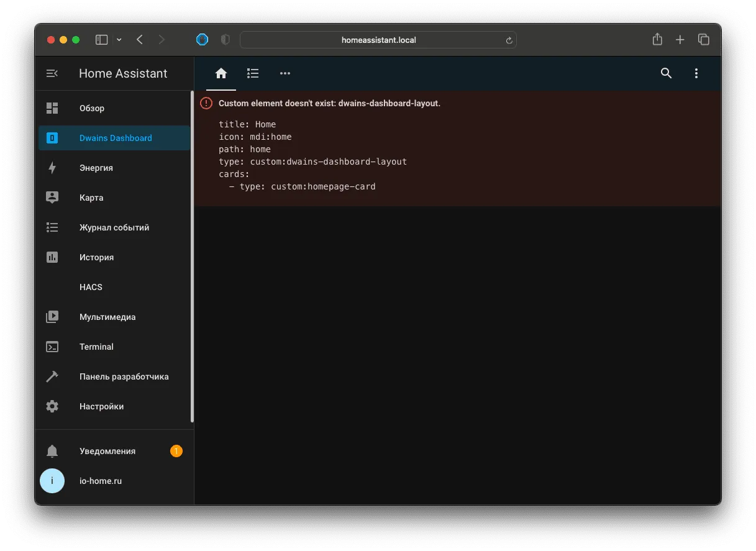
Task: Click the Уведомления bell icon
Action: (52, 451)
